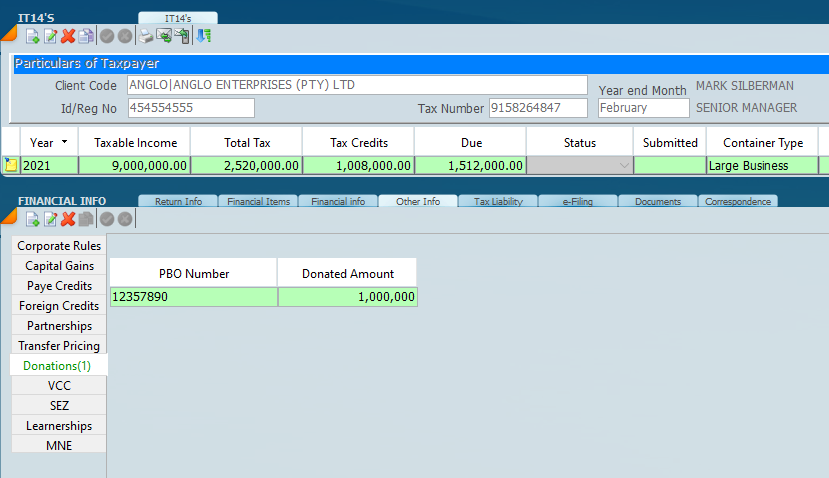Click the blue down-arrow sort icon
829x478 pixels.
203,36
